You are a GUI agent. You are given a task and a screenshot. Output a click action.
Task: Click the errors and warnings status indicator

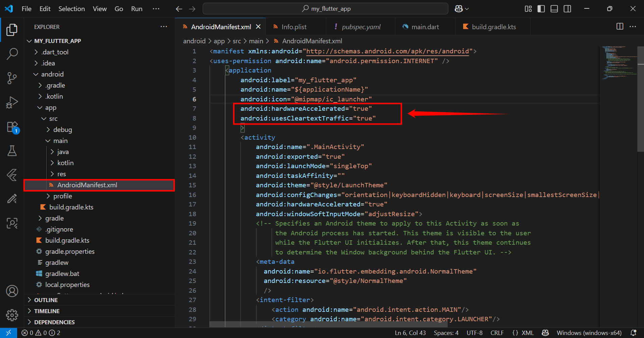click(x=41, y=333)
